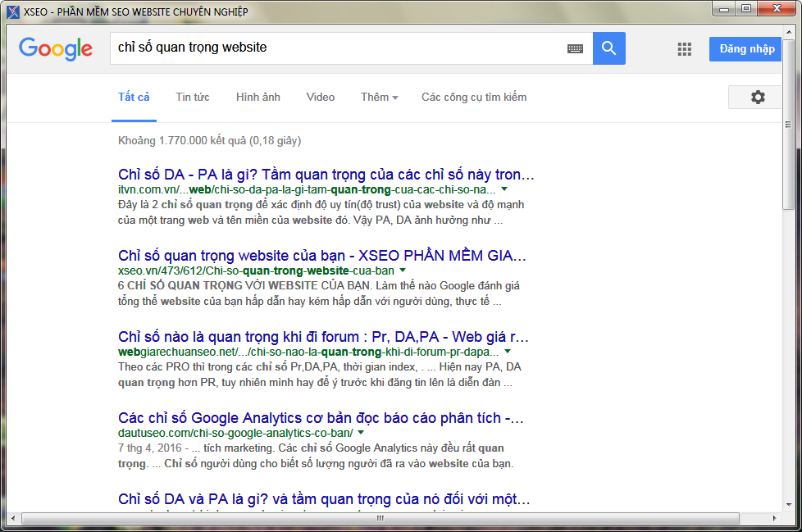This screenshot has width=802, height=532.
Task: Open the virtual keyboard icon in search box
Action: coord(575,48)
